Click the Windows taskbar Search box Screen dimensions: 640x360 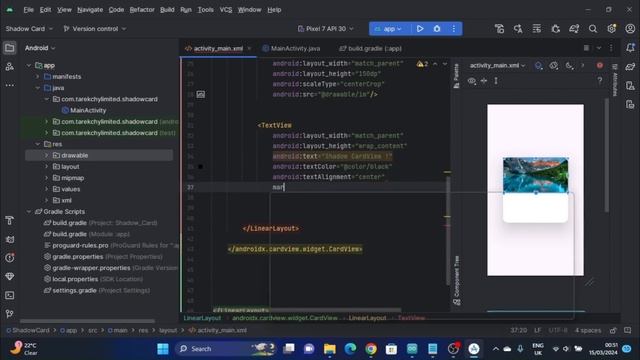226,349
